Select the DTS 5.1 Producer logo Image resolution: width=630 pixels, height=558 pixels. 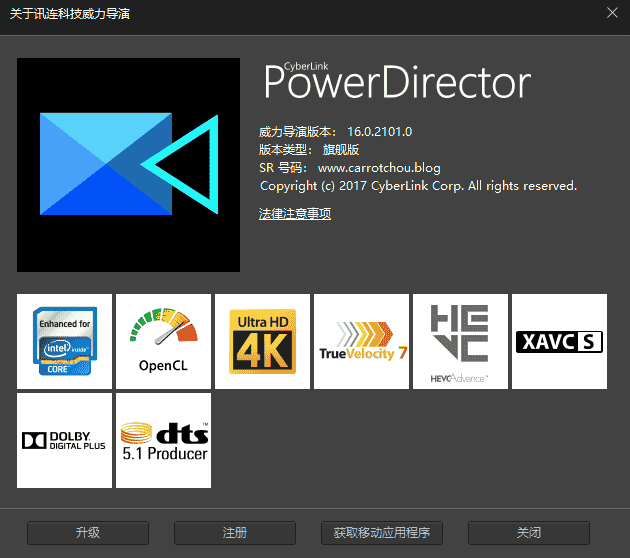163,440
